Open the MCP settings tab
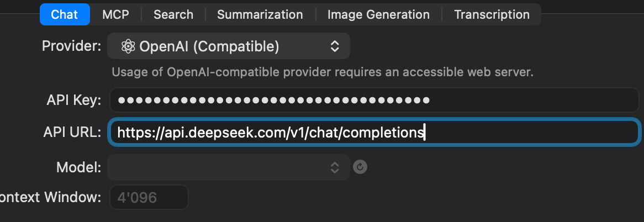This screenshot has height=222, width=644. coord(115,14)
